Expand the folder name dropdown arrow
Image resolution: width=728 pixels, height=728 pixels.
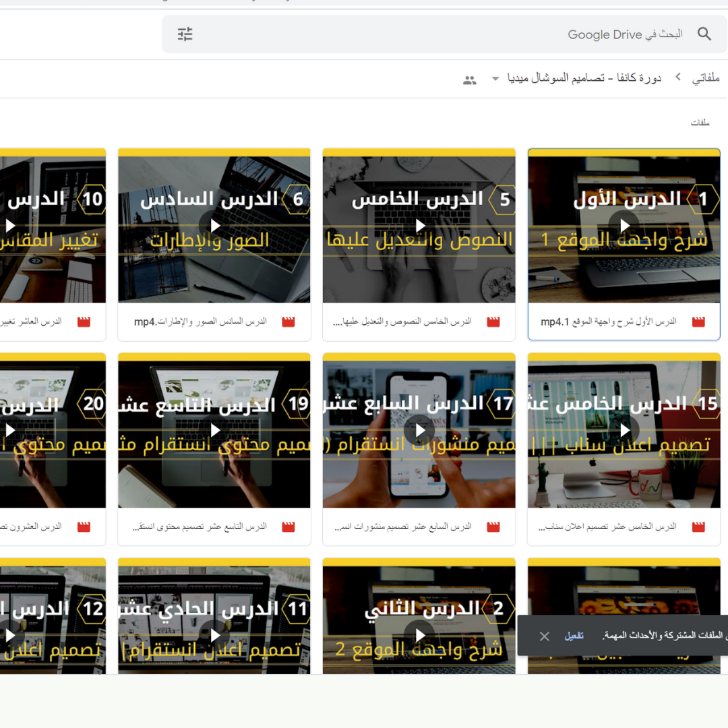coord(495,79)
